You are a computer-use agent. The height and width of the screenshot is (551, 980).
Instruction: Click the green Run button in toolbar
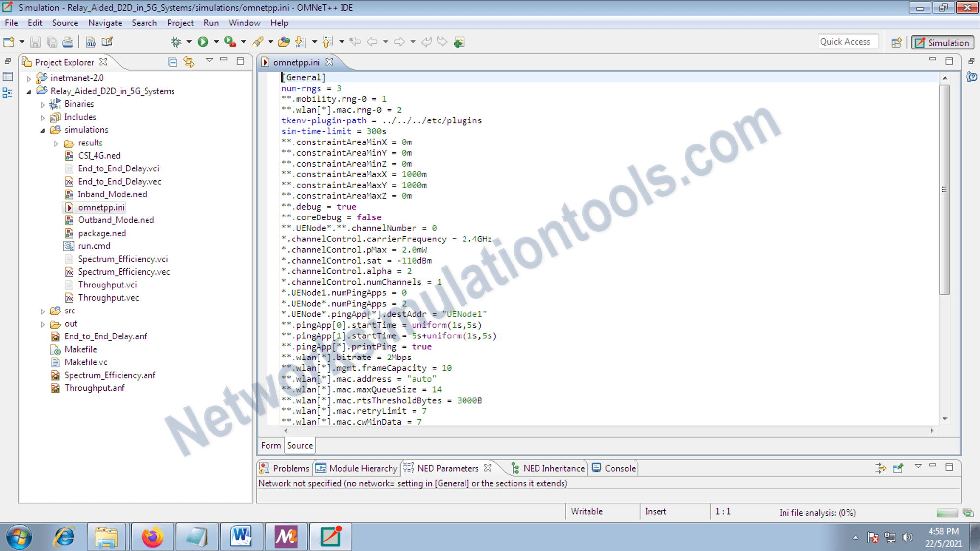click(203, 42)
